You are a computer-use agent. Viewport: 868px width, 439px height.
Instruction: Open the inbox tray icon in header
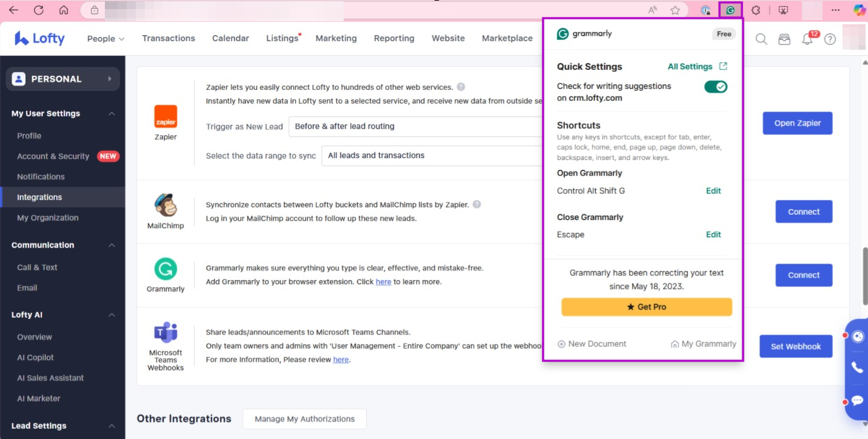click(784, 39)
